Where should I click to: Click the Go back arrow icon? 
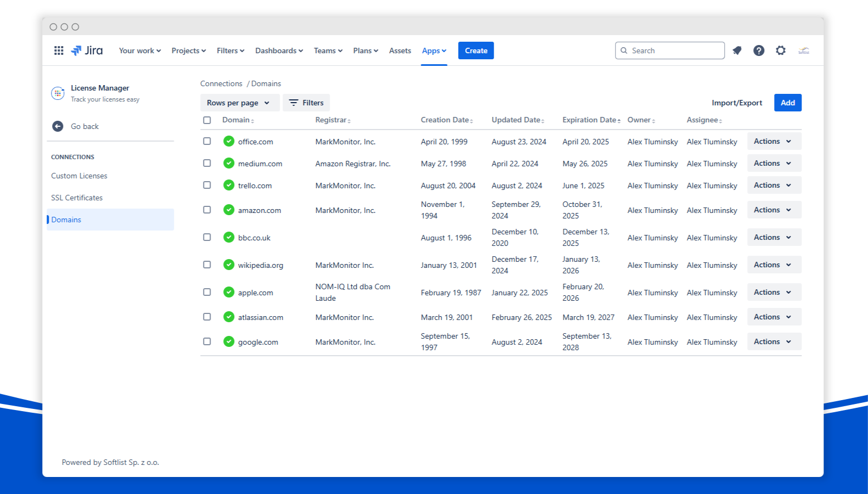tap(58, 126)
